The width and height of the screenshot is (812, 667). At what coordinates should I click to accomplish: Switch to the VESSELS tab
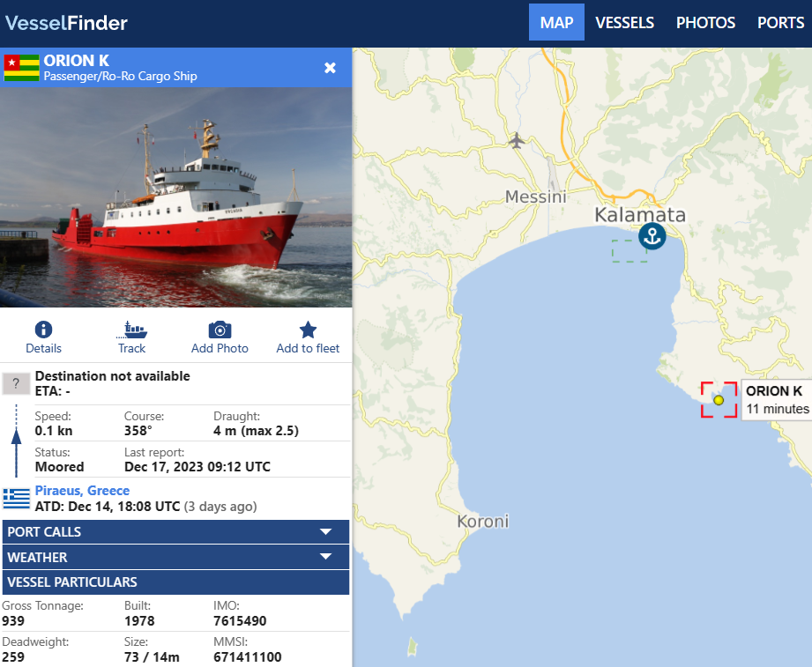pyautogui.click(x=624, y=23)
